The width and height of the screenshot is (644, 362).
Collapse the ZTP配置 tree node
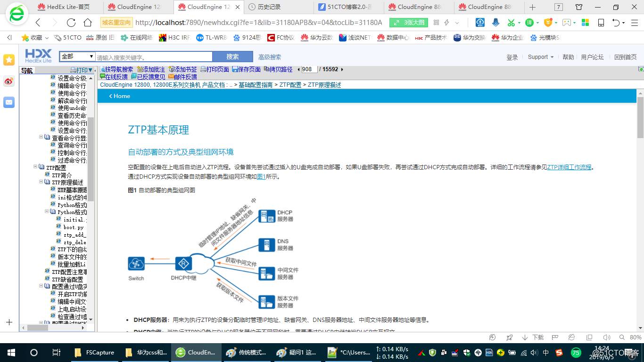point(35,167)
